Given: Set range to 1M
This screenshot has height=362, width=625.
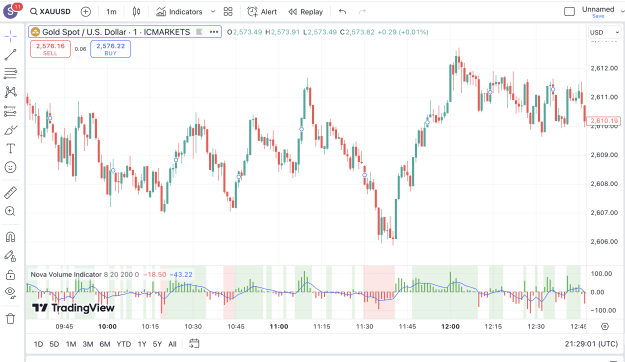Looking at the screenshot, I should click(71, 344).
